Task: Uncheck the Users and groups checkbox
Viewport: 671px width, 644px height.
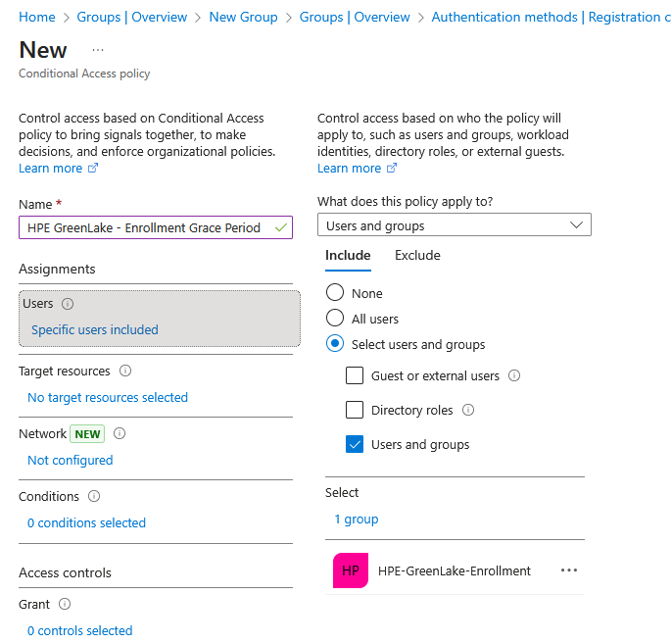Action: pyautogui.click(x=355, y=444)
